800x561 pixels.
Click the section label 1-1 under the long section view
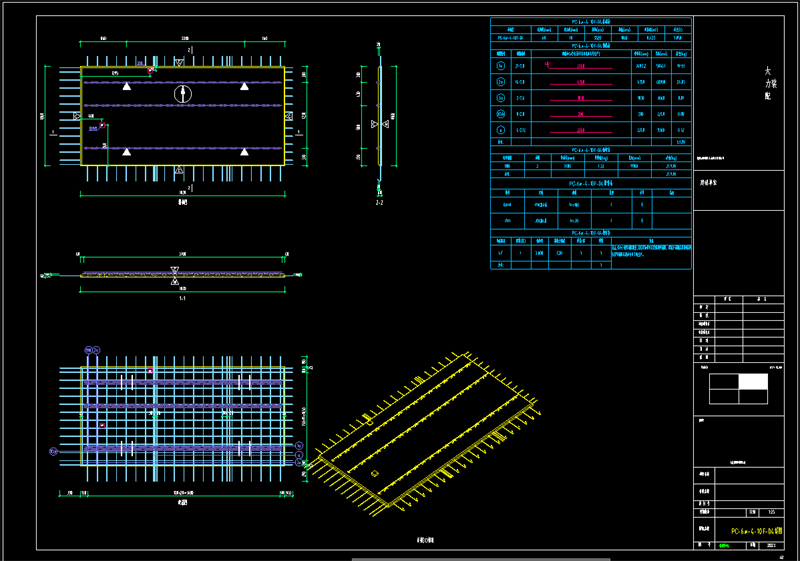(x=182, y=298)
